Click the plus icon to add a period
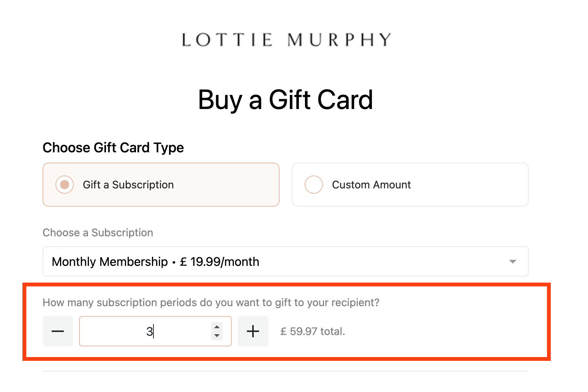This screenshot has width=588, height=392. (253, 331)
